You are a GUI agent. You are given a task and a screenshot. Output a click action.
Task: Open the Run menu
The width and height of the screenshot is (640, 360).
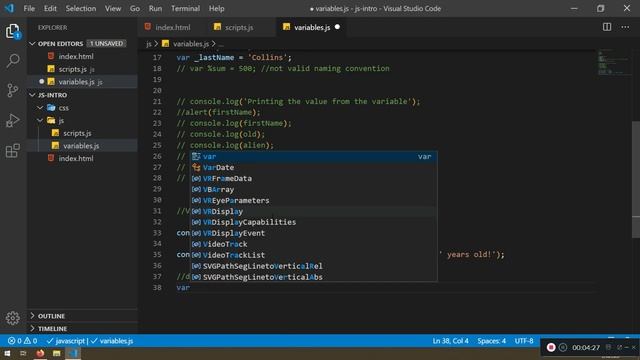[155, 8]
